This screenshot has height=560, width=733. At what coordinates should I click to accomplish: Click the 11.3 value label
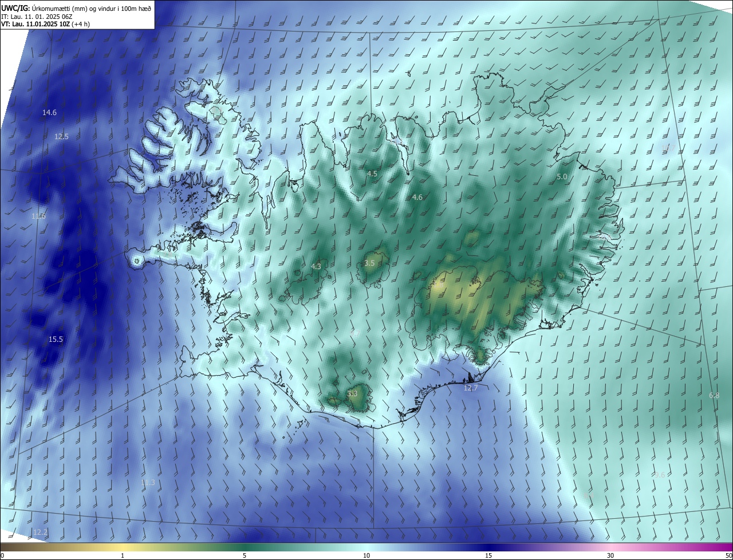click(148, 483)
